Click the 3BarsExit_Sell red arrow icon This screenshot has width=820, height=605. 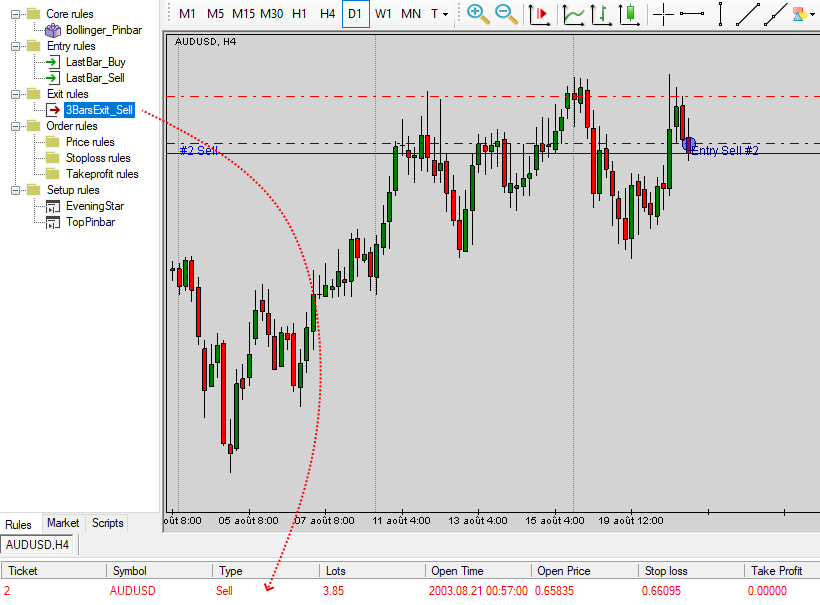point(53,110)
